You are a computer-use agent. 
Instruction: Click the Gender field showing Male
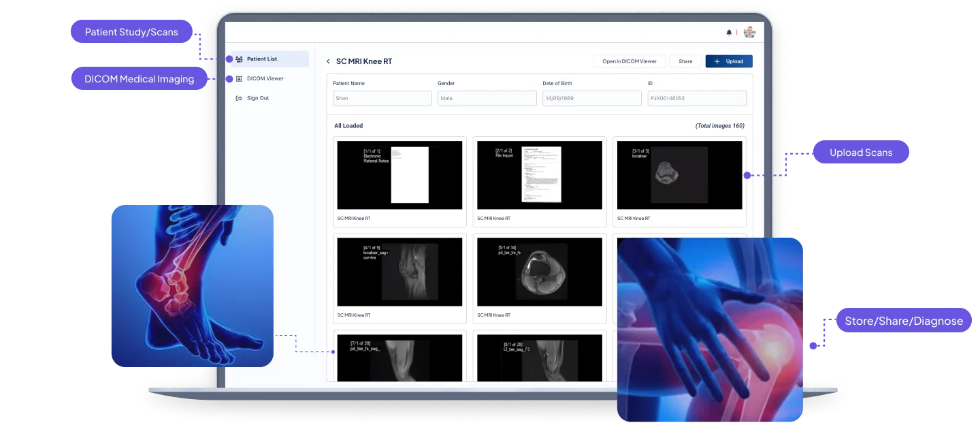pos(487,99)
